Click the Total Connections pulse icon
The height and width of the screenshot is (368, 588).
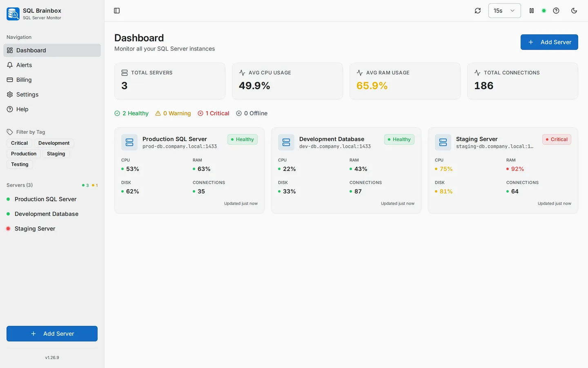[x=477, y=73]
